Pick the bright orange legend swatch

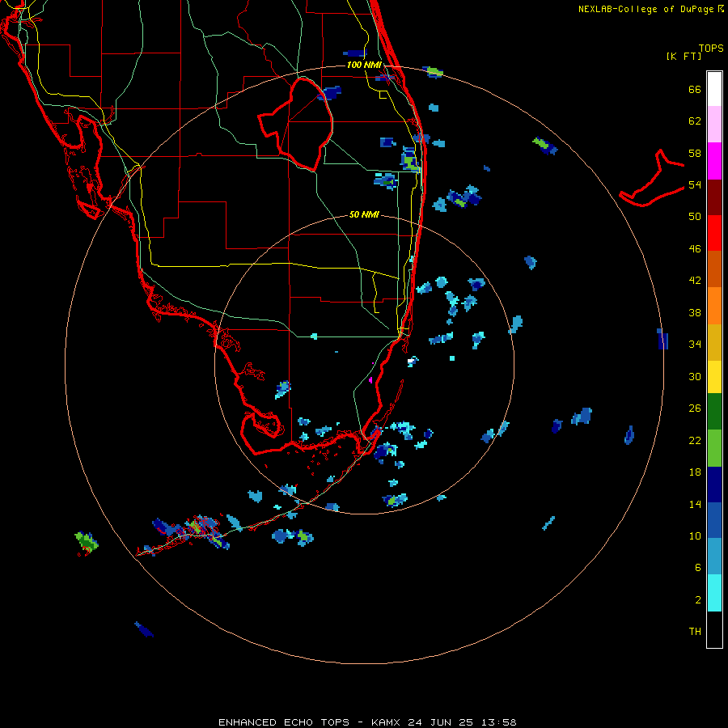(x=714, y=306)
